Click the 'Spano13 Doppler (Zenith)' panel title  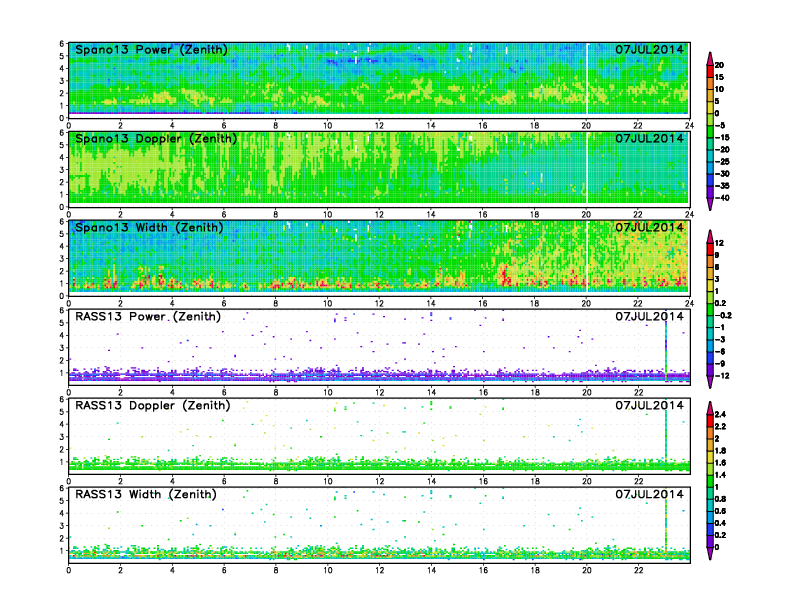point(156,138)
